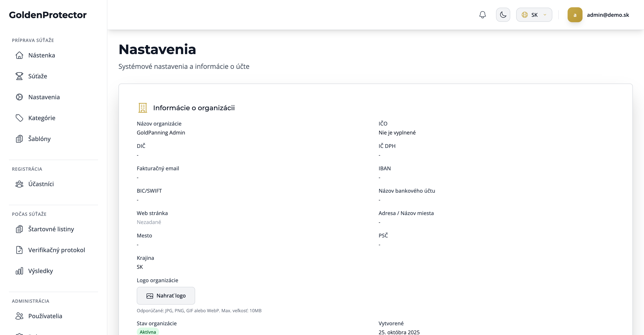644x335 pixels.
Task: Click the Šablóny clipboard icon
Action: pyautogui.click(x=19, y=139)
